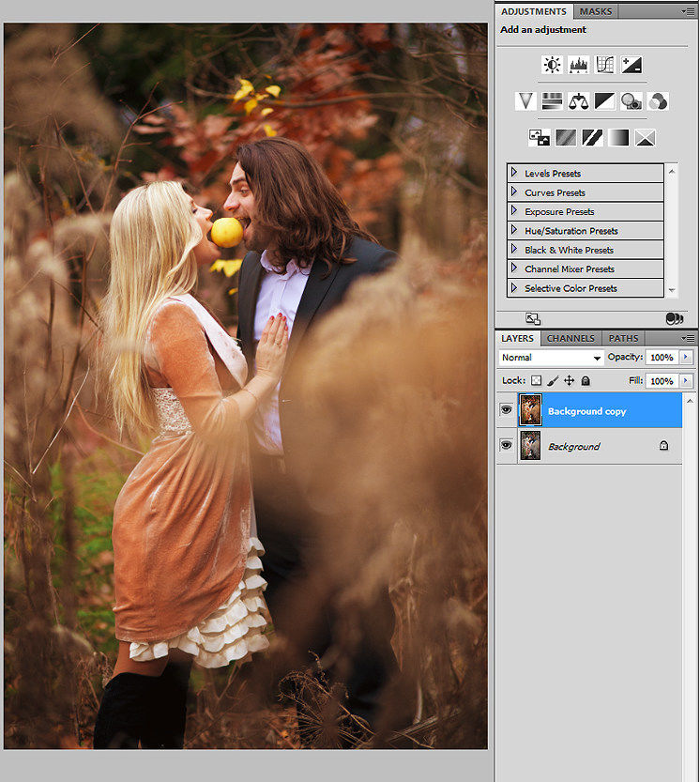The width and height of the screenshot is (700, 782).
Task: Hide the Background copy layer
Action: (507, 410)
